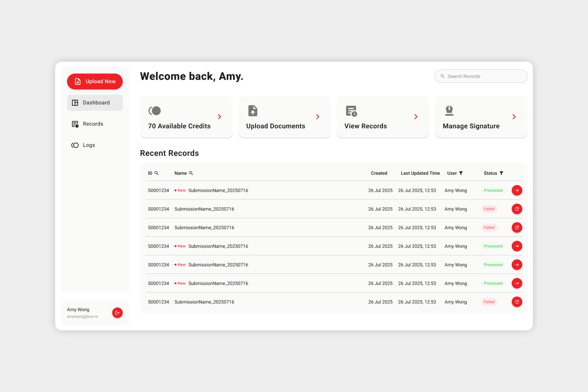Image resolution: width=588 pixels, height=392 pixels.
Task: Click the logout icon beside Amy Wong
Action: coord(117,313)
